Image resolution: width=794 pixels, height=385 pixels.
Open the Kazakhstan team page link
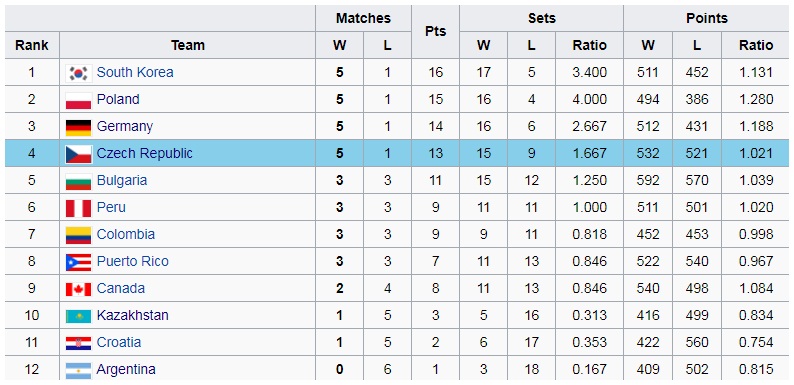tap(132, 315)
